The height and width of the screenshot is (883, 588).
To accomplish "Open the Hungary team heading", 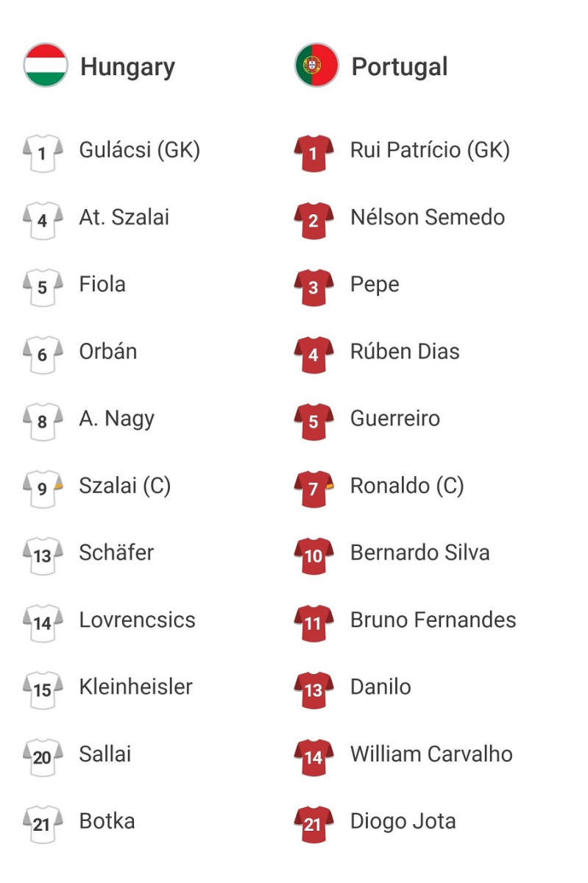I will click(127, 67).
